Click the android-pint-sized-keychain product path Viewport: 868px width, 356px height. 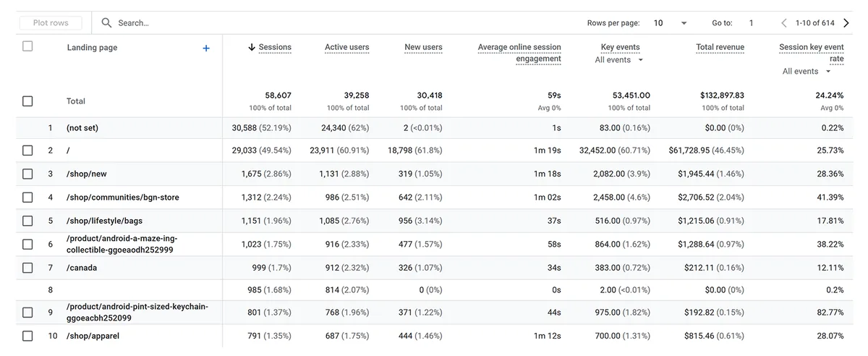pyautogui.click(x=137, y=313)
